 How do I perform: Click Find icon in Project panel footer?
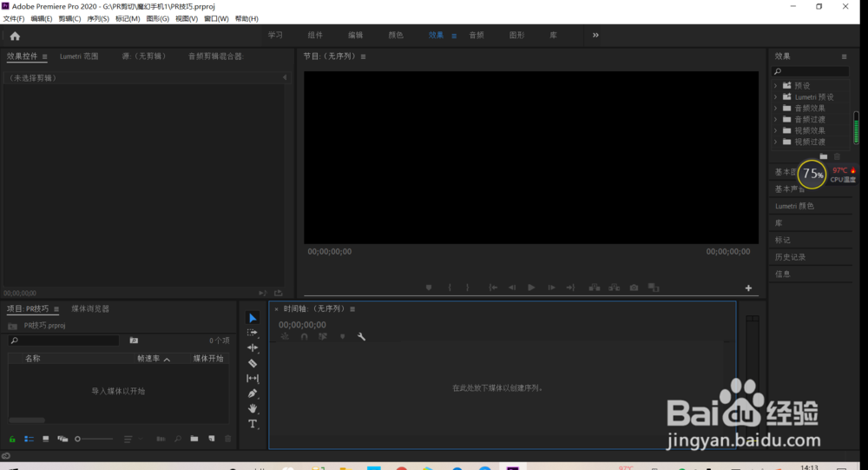tap(178, 439)
